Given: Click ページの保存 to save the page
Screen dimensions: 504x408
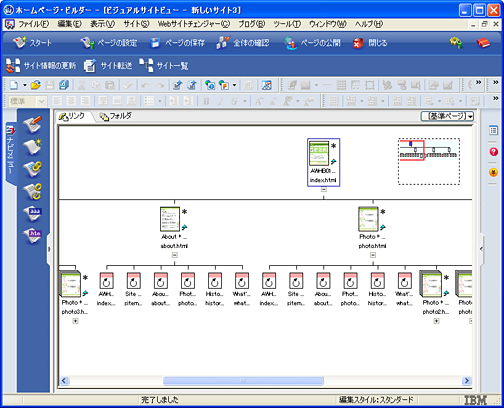Looking at the screenshot, I should 177,43.
